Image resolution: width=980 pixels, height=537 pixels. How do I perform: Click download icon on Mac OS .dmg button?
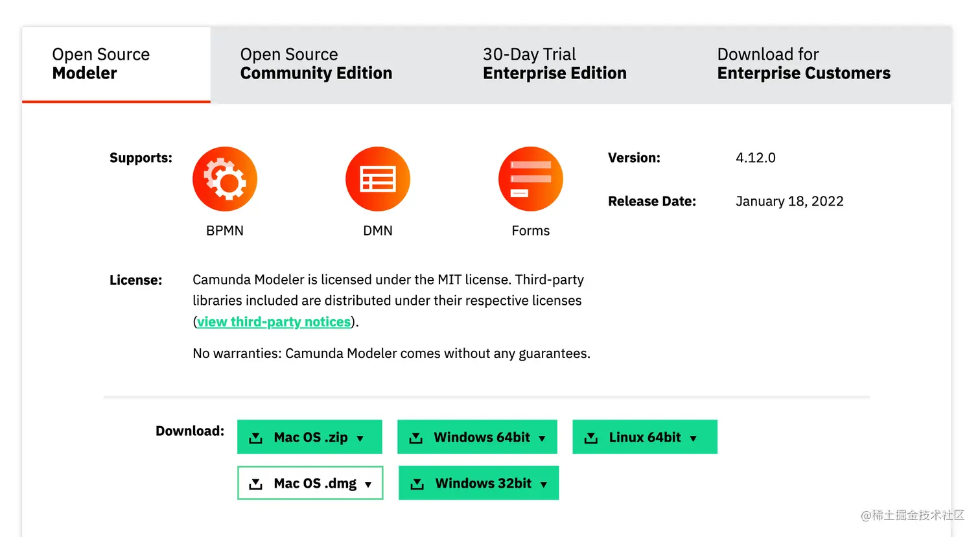256,484
